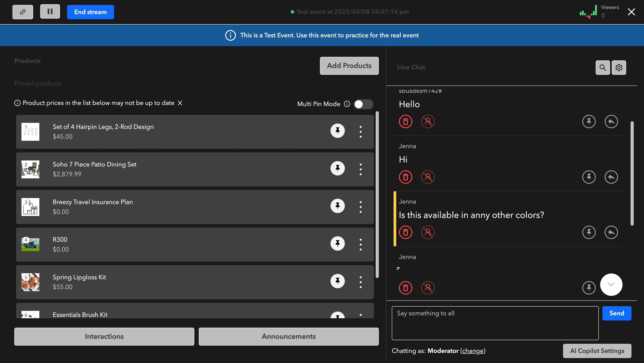Image resolution: width=644 pixels, height=363 pixels.
Task: Copy the stream link
Action: (x=23, y=11)
